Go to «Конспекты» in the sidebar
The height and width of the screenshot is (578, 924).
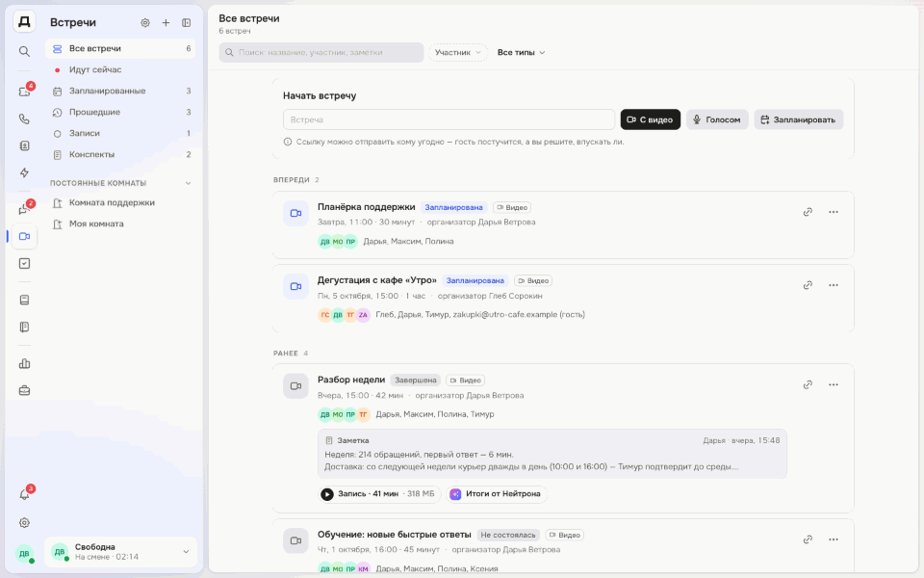(x=120, y=154)
